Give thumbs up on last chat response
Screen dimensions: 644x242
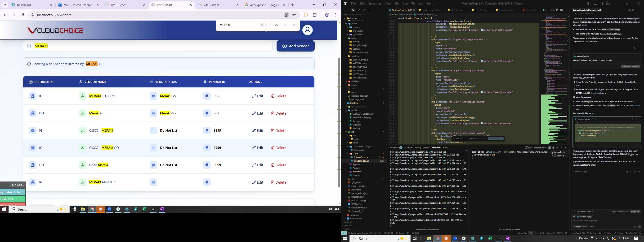(x=627, y=171)
